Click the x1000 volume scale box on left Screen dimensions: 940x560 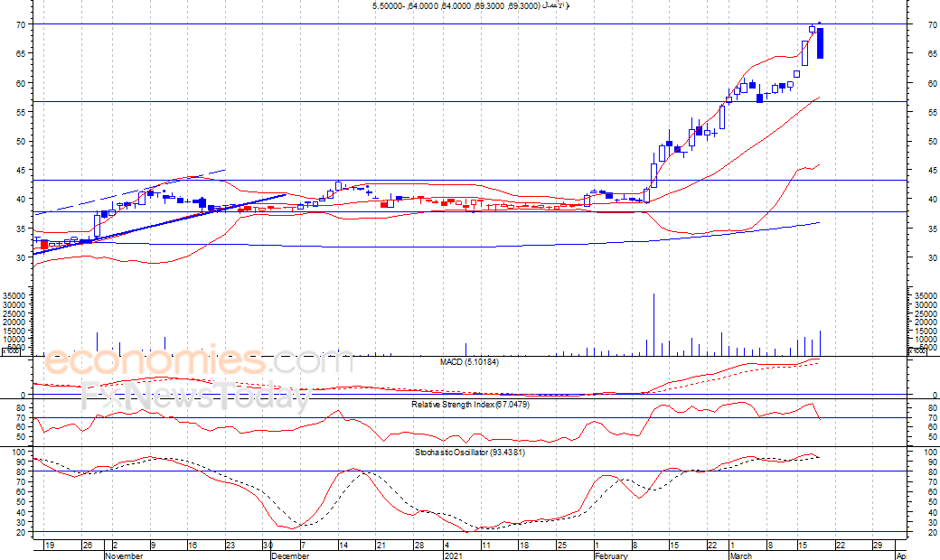11,351
